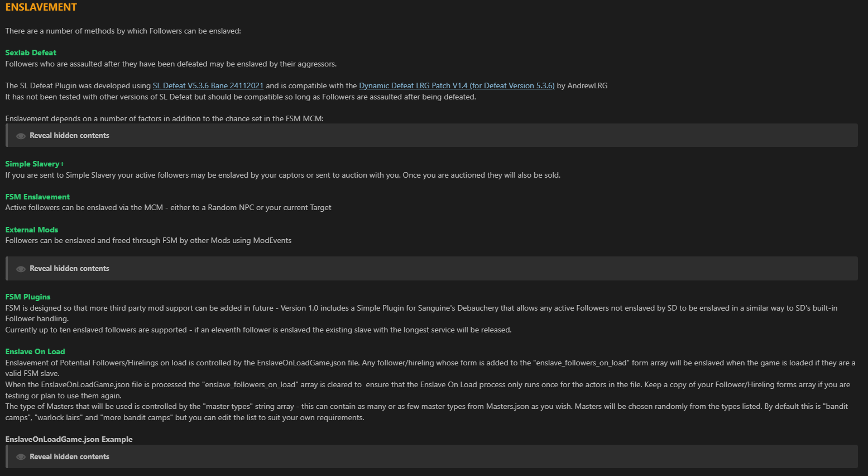Click the intro sentence about methods of enslaving Followers
The image size is (868, 476).
(x=123, y=31)
